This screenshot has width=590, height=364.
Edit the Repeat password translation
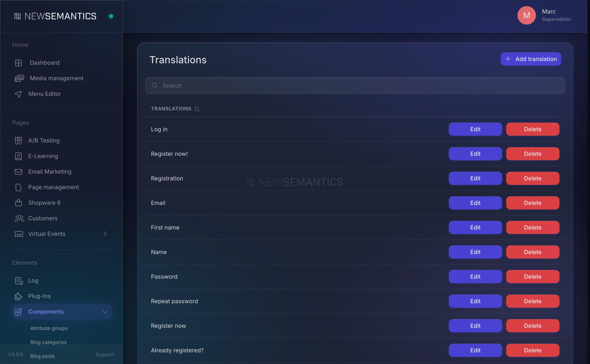tap(475, 301)
